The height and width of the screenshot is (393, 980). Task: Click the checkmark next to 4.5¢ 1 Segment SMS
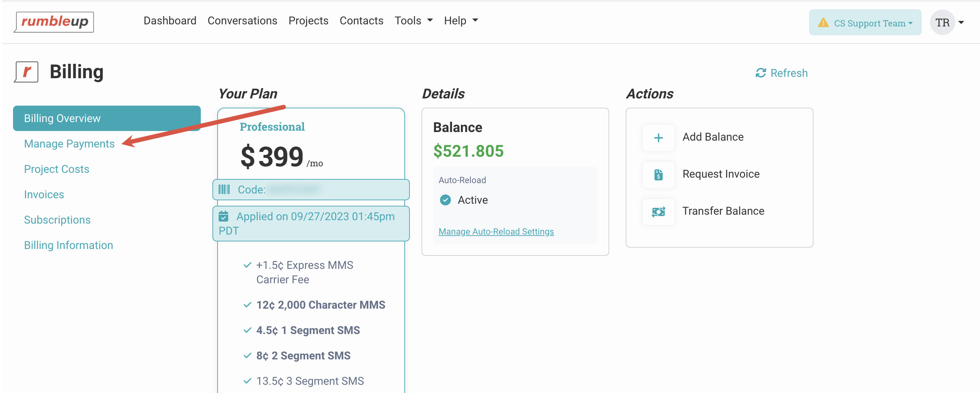point(247,330)
